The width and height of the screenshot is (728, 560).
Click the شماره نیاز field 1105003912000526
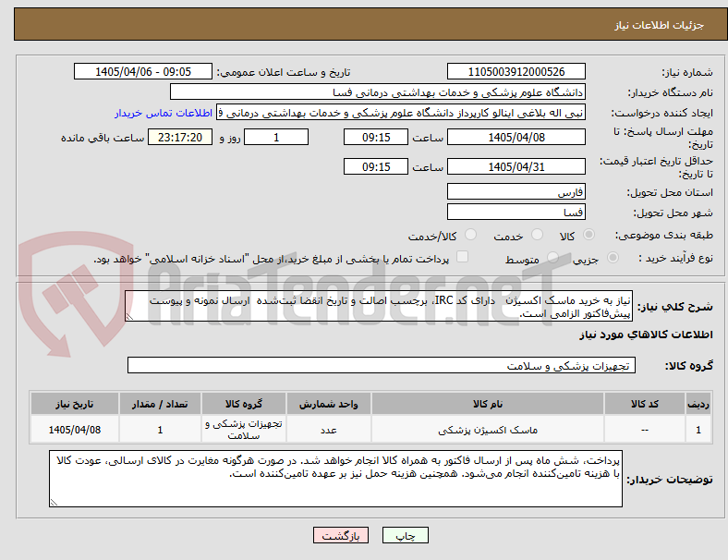[x=516, y=71]
